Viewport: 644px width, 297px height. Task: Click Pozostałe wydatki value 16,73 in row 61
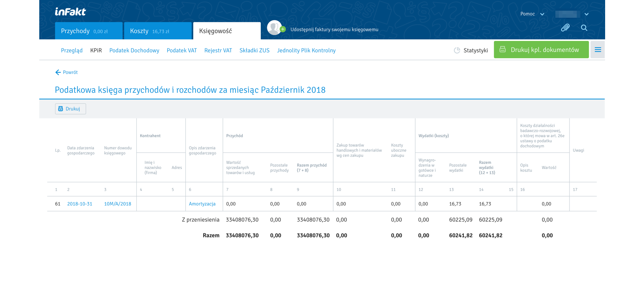click(455, 204)
